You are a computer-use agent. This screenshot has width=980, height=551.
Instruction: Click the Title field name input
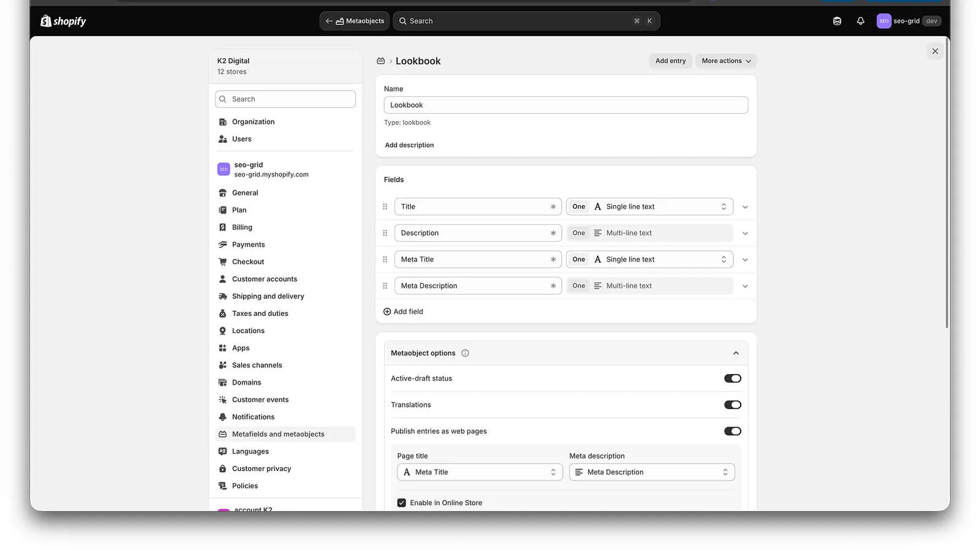click(478, 207)
